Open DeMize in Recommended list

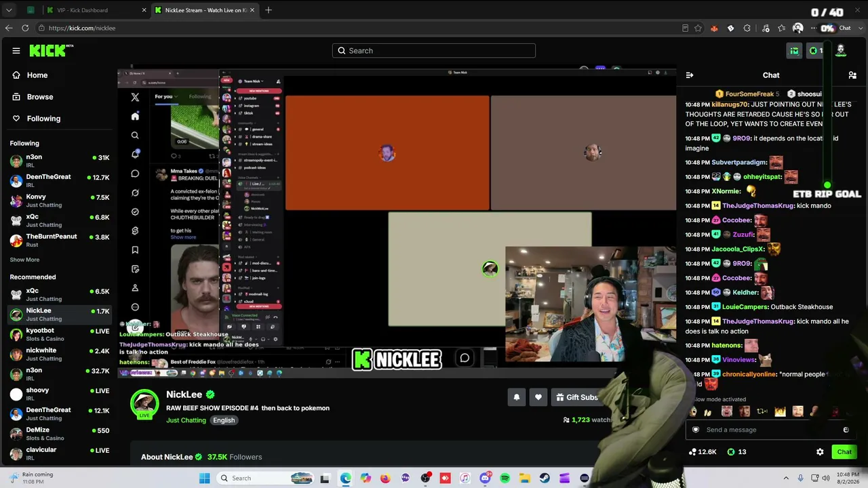[59, 434]
